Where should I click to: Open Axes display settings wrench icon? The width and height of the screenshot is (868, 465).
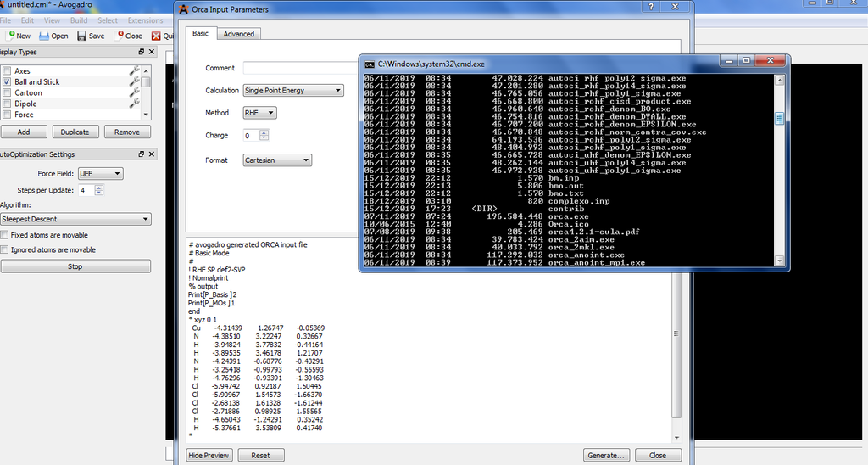[x=134, y=70]
